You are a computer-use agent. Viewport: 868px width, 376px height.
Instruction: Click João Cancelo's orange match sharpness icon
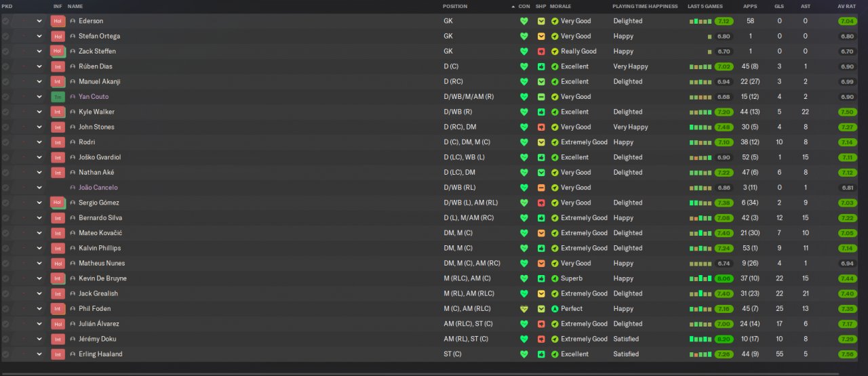[541, 188]
